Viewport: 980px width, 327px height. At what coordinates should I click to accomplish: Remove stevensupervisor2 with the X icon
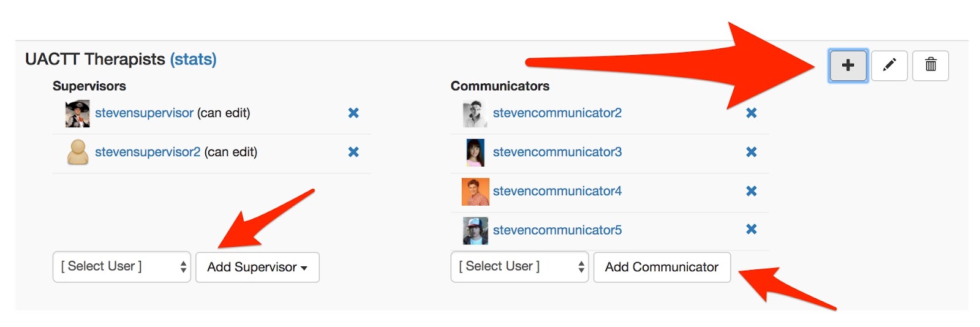[x=353, y=152]
